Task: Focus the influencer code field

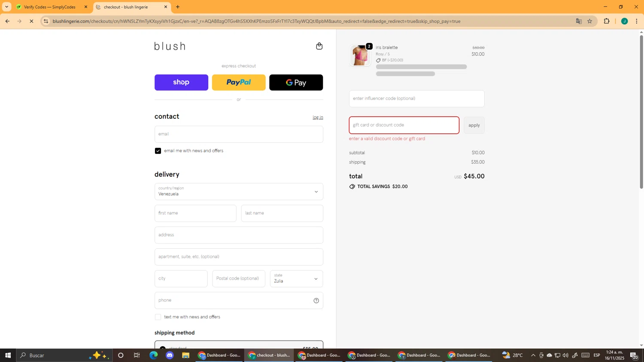Action: [x=416, y=99]
